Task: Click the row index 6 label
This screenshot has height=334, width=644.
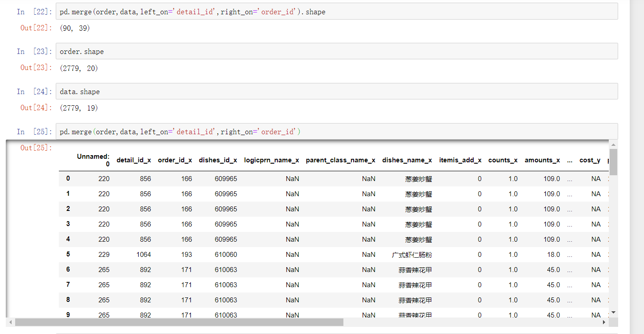Action: pos(68,269)
